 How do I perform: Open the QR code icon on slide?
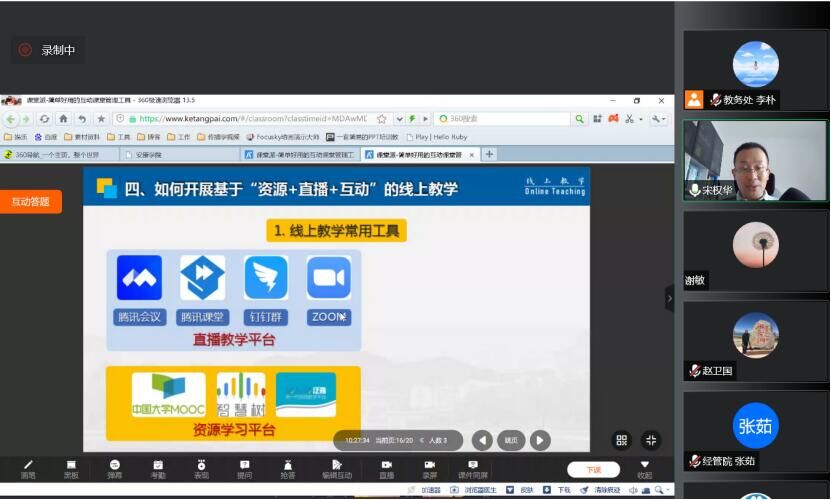[x=621, y=440]
